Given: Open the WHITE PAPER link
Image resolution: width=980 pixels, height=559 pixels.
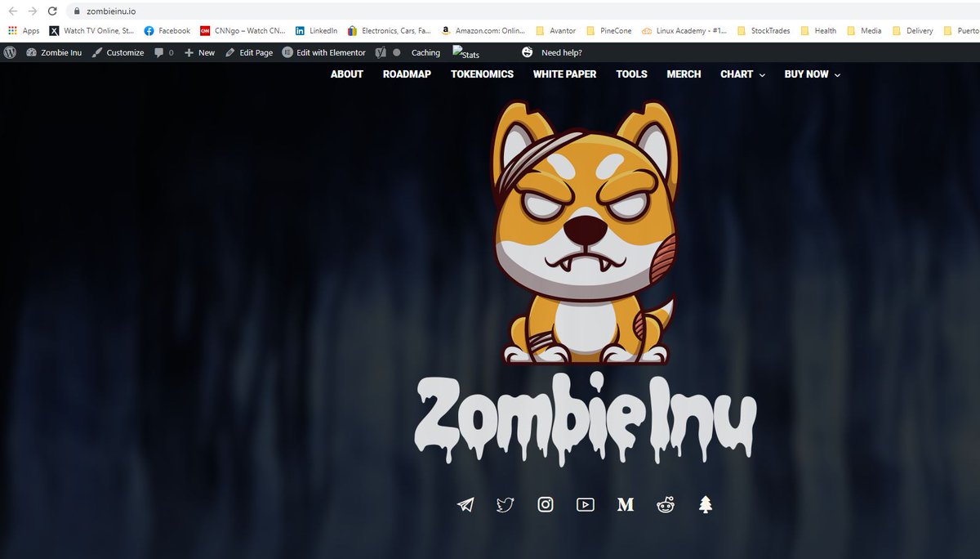Looking at the screenshot, I should coord(565,74).
